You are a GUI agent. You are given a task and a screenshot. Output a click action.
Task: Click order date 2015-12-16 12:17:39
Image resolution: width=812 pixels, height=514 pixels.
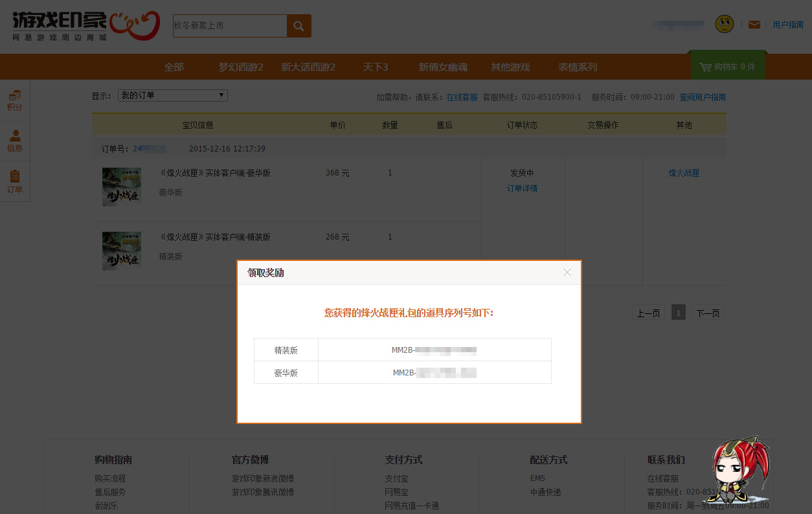(227, 149)
